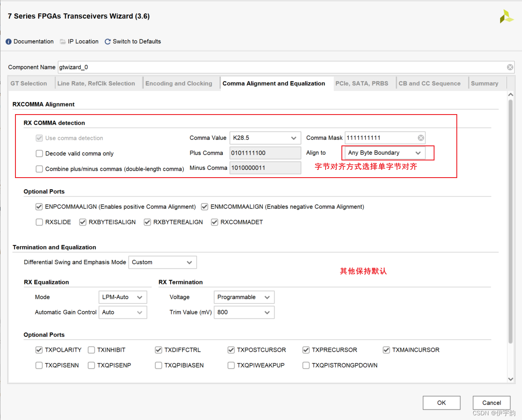Viewport: 522px width, 420px height.
Task: Toggle TXDIFFCTRL checkbox
Action: pos(159,350)
